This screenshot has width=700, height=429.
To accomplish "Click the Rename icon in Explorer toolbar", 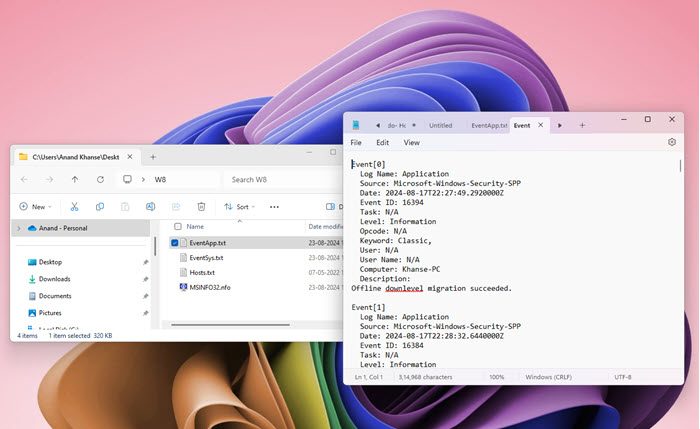I will [150, 206].
